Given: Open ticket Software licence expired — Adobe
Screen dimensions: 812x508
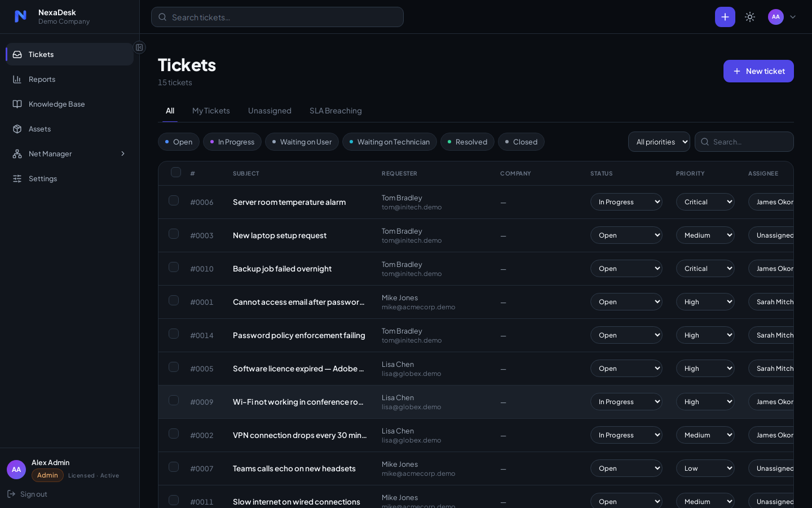Looking at the screenshot, I should pos(298,369).
